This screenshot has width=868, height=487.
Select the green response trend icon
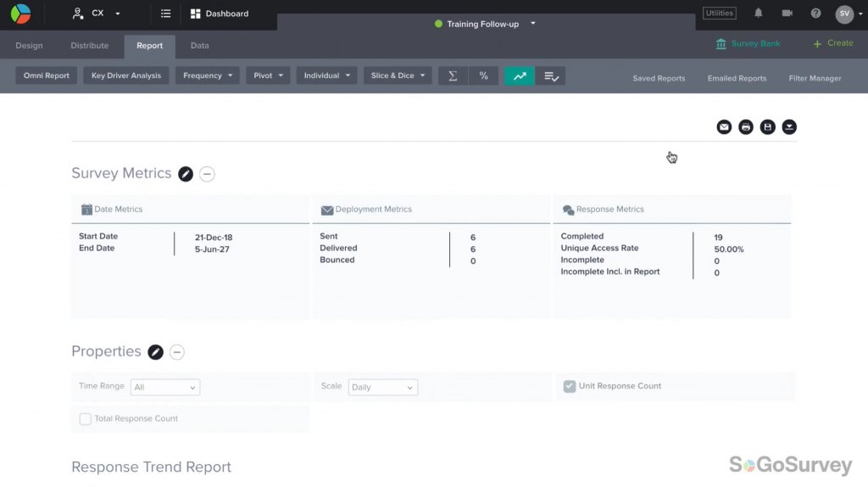point(520,76)
